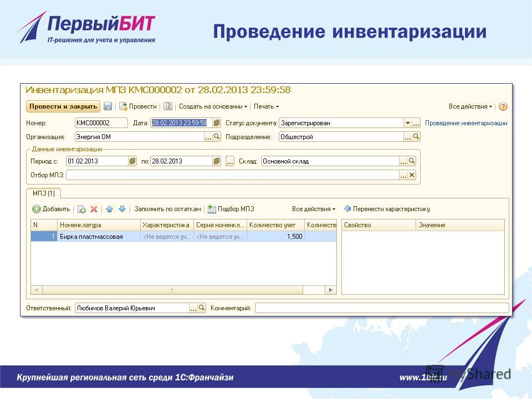Click the Свойство column header

[x=378, y=225]
